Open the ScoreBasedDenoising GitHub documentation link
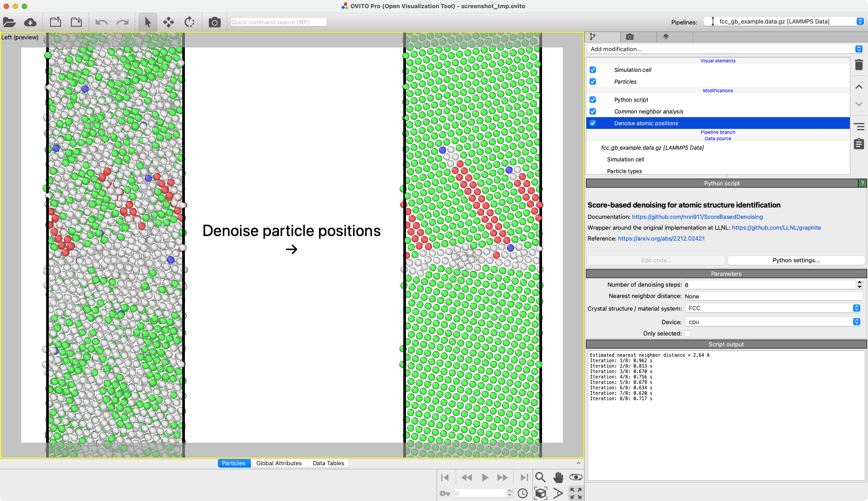The image size is (868, 501). coord(697,217)
